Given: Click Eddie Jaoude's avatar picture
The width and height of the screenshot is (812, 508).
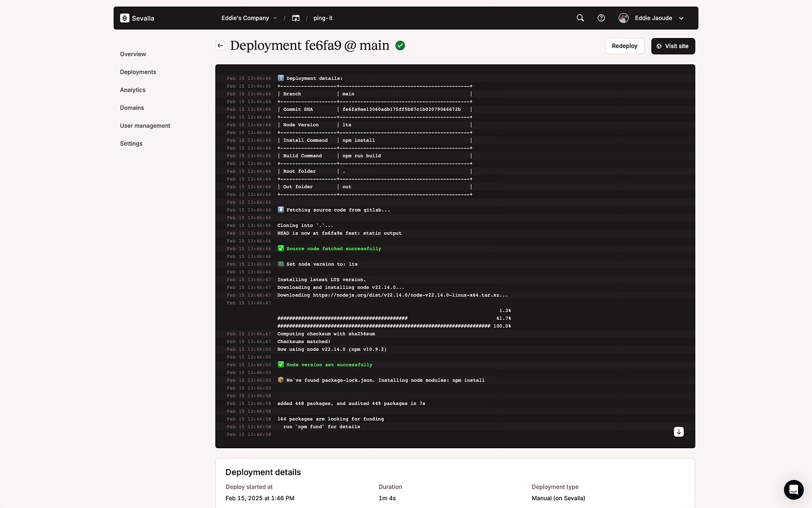Looking at the screenshot, I should click(x=623, y=18).
